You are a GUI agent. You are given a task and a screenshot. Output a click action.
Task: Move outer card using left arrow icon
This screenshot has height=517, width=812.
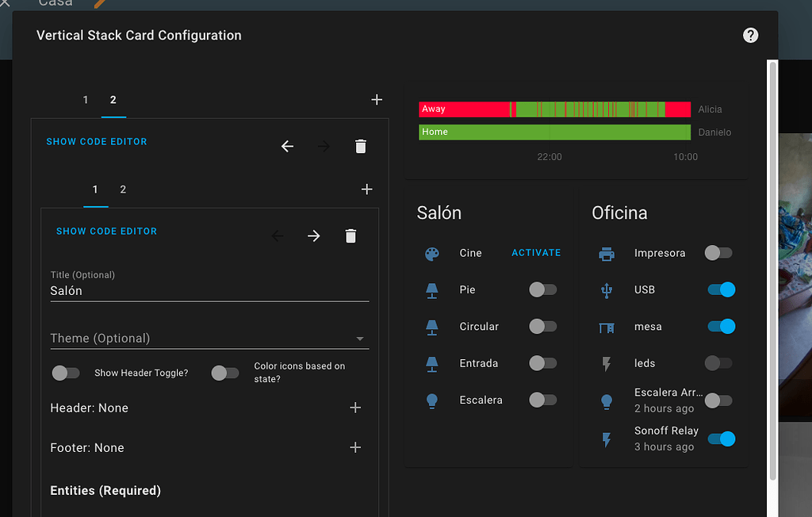pyautogui.click(x=287, y=146)
